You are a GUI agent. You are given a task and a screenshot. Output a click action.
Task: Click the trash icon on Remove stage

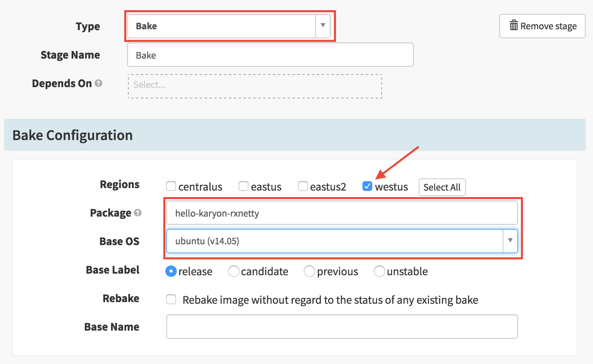tap(514, 26)
